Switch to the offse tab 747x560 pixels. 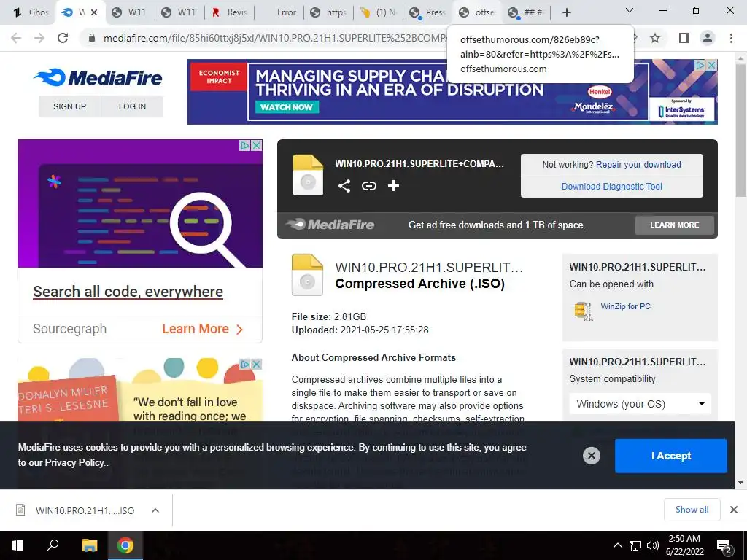(x=478, y=12)
